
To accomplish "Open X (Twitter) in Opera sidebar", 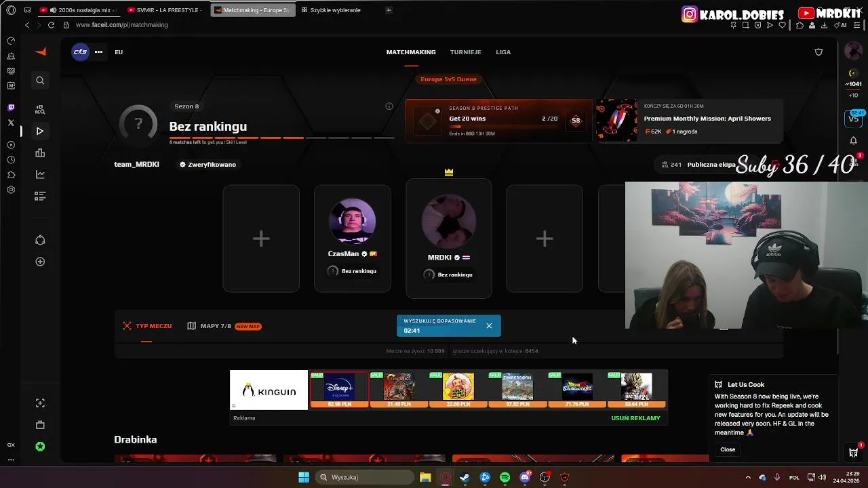I will [x=11, y=123].
